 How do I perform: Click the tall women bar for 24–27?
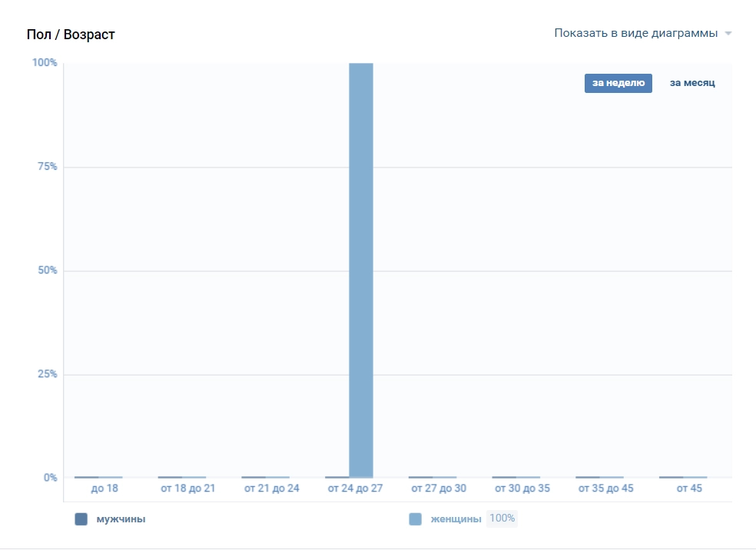361,269
